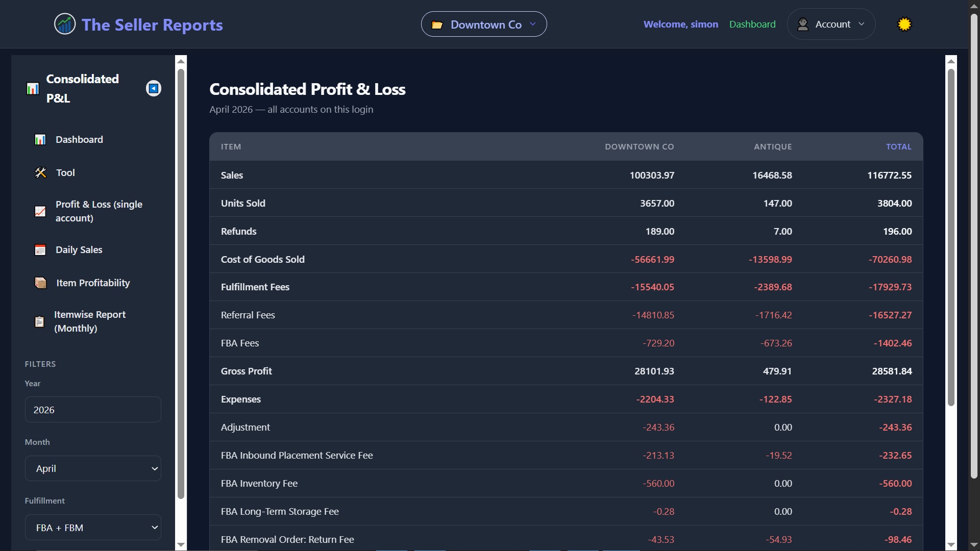Click the Dashboard bar chart icon in sidebar
Viewport: 980px width, 551px height.
pos(40,140)
